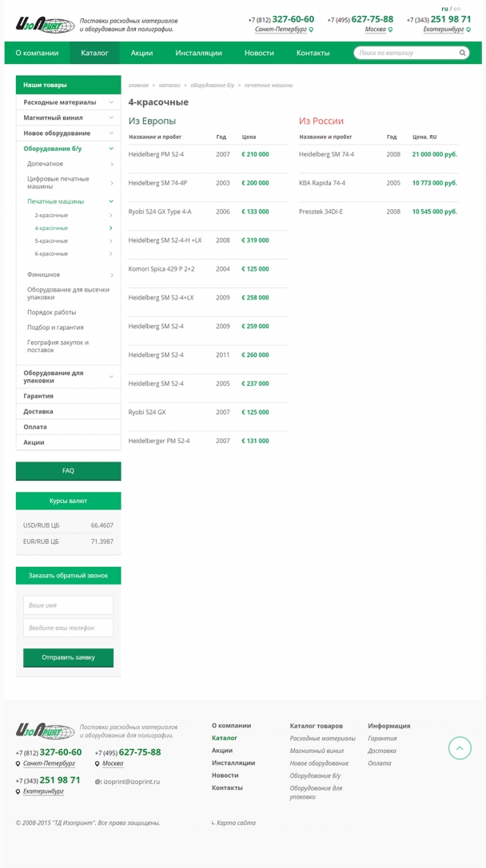486x868 pixels.
Task: Expand Новое оборудование sidebar chevron
Action: (111, 133)
